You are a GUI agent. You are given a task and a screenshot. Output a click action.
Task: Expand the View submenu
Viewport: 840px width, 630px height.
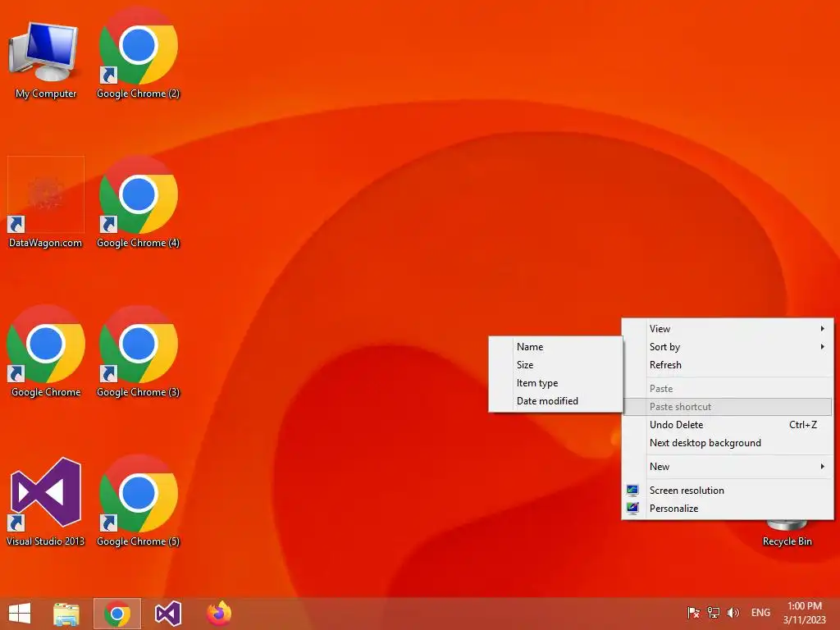pyautogui.click(x=728, y=329)
